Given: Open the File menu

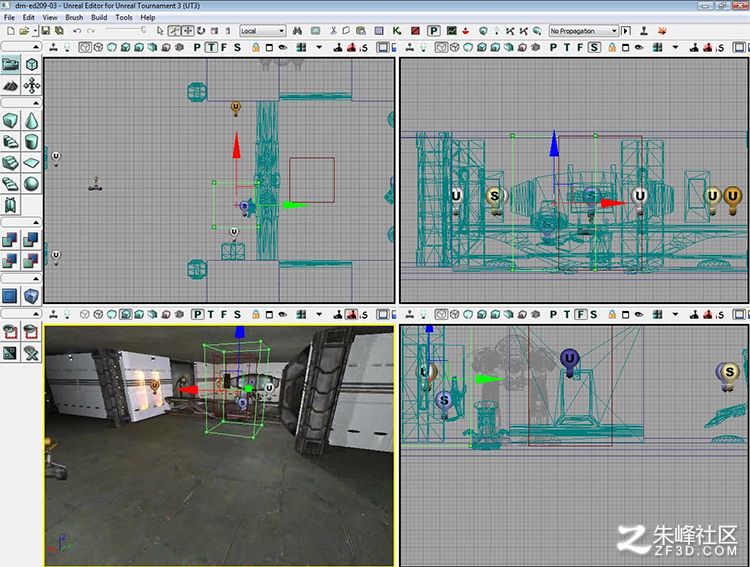Looking at the screenshot, I should click(9, 17).
